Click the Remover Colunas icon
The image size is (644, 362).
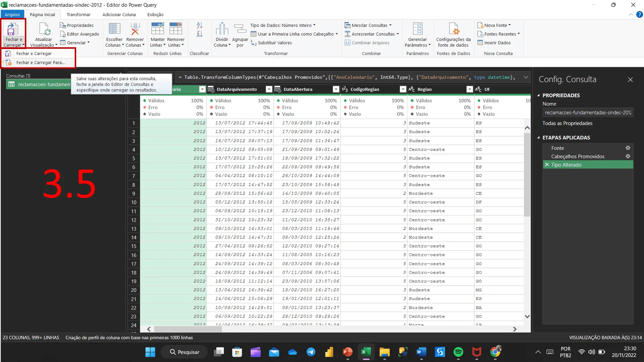[x=135, y=29]
